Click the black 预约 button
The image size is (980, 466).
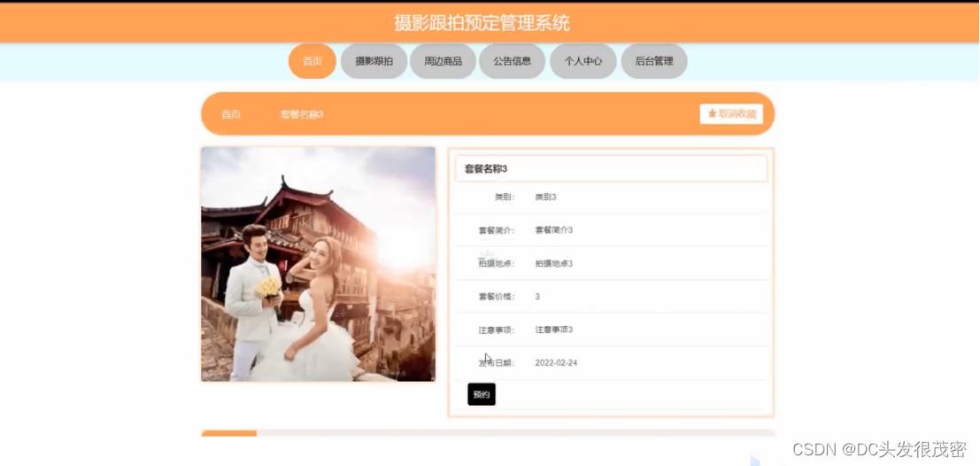click(x=482, y=394)
